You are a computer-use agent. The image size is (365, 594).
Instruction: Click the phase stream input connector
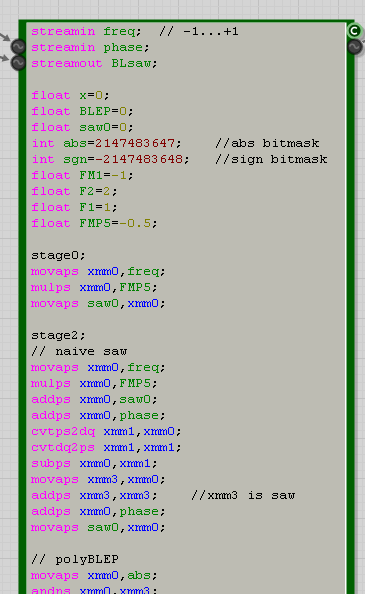click(18, 63)
